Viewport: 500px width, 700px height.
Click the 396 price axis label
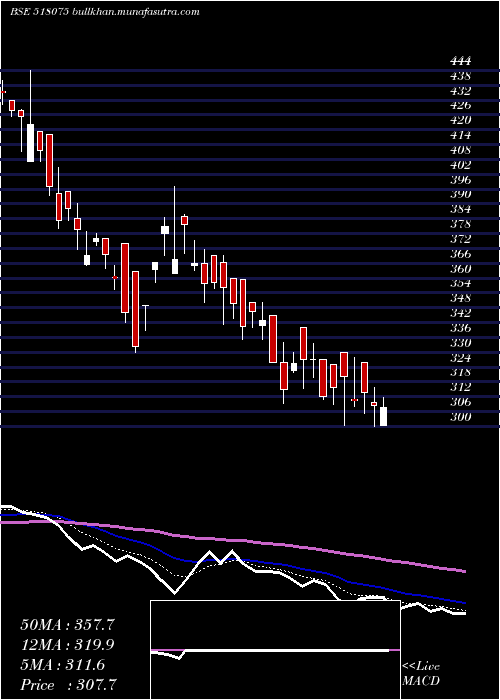point(460,179)
